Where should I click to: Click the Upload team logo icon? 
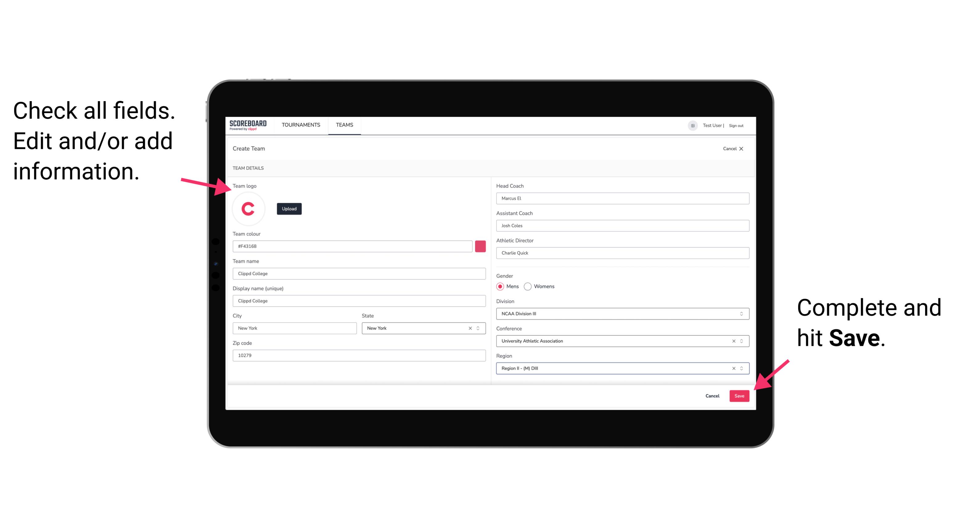(x=289, y=208)
